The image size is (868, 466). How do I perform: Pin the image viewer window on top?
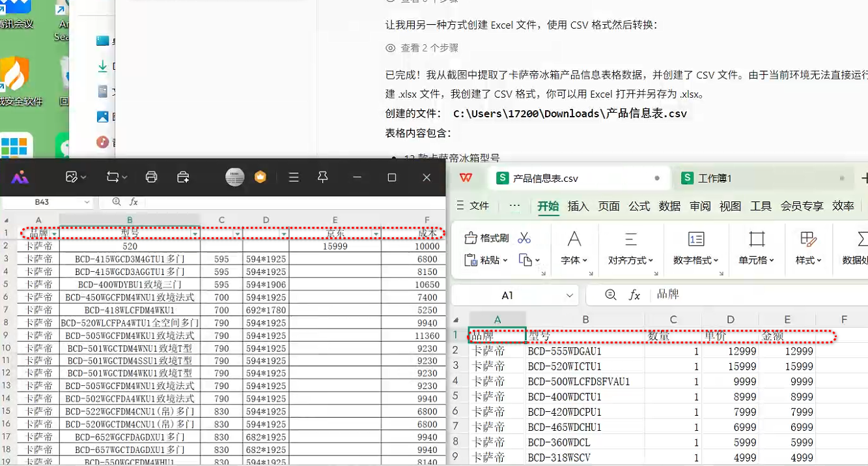point(322,177)
